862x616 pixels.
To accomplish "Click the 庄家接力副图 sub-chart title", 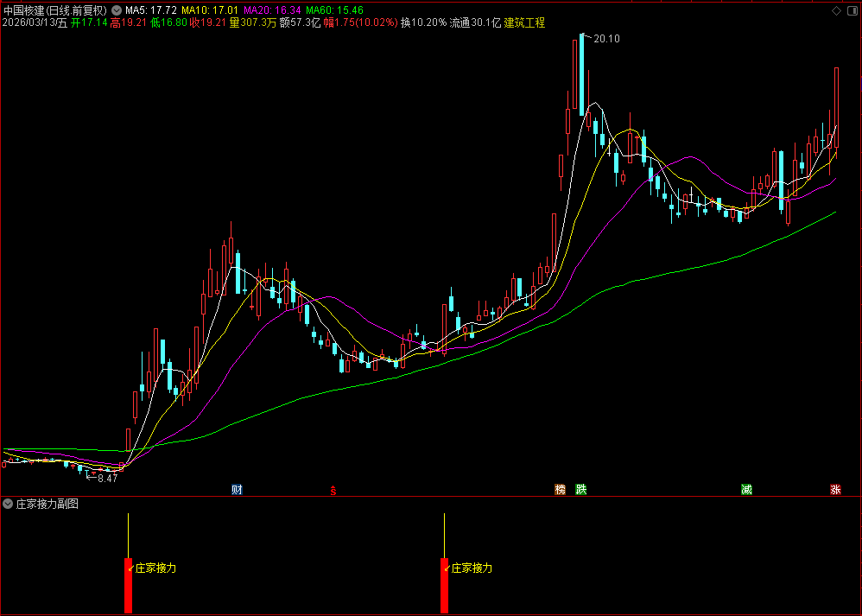I will (48, 504).
